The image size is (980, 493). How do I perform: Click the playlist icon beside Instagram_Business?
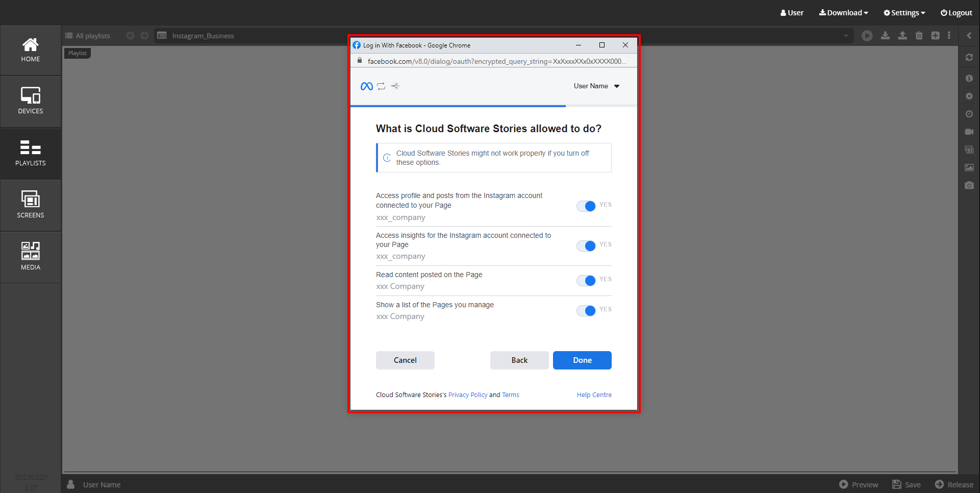point(162,36)
